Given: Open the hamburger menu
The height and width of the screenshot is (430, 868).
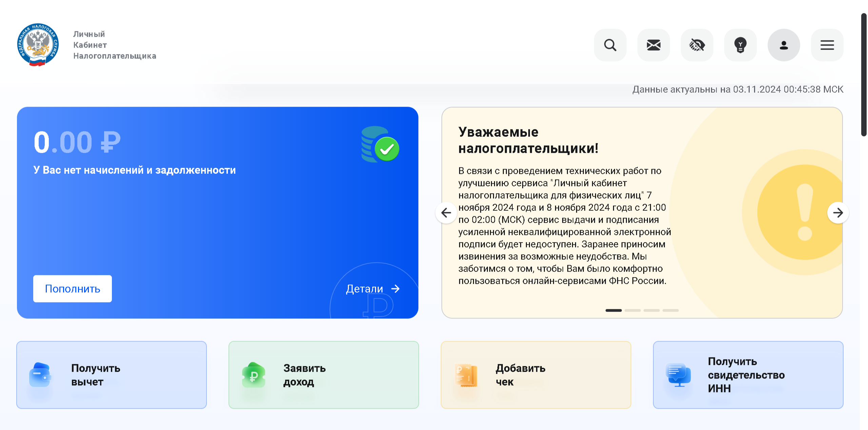Looking at the screenshot, I should point(827,45).
